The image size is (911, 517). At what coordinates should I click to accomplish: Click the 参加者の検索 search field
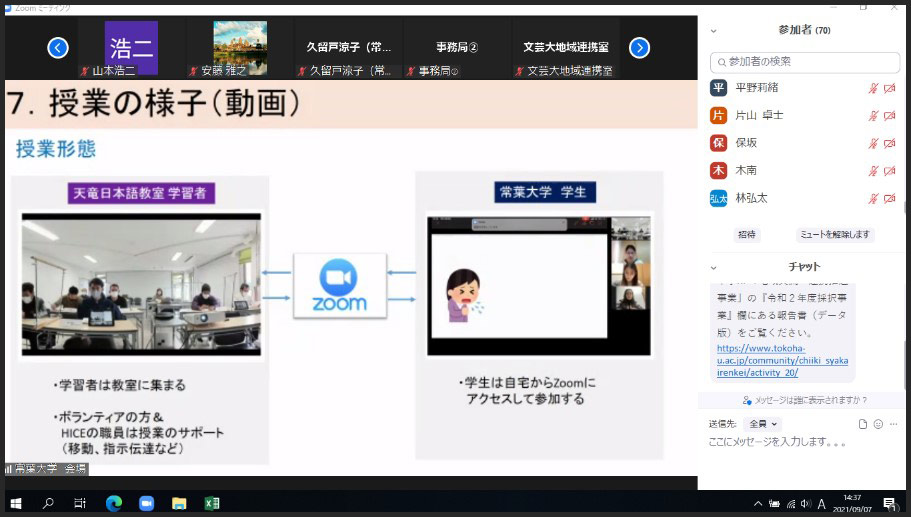804,62
